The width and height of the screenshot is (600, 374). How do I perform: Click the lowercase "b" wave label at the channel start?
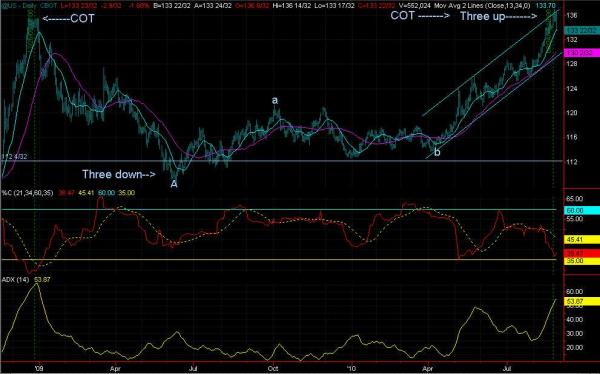click(x=437, y=152)
